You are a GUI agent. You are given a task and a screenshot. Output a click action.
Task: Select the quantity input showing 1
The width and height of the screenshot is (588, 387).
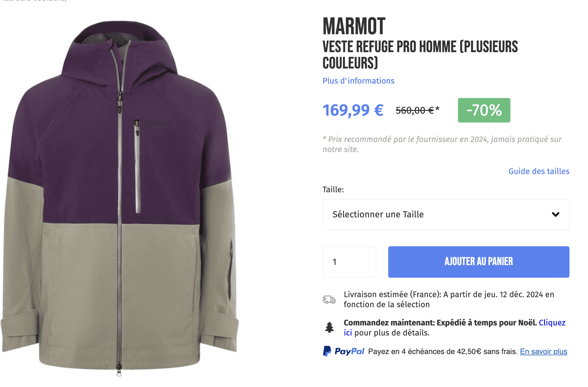click(349, 262)
